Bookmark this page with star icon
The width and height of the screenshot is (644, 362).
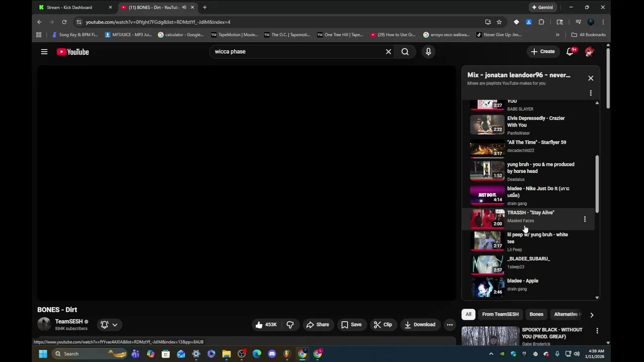[x=499, y=22]
